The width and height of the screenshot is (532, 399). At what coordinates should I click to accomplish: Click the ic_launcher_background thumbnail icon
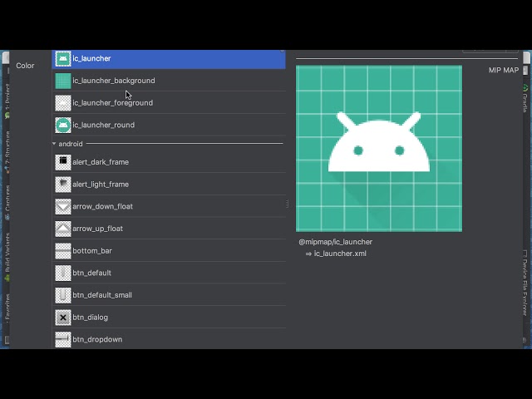pyautogui.click(x=63, y=81)
